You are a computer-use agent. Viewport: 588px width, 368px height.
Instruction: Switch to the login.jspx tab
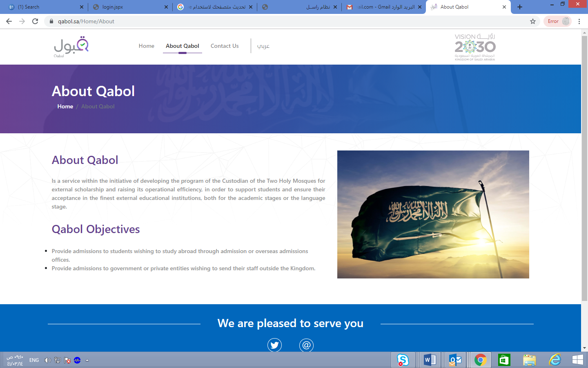tap(130, 7)
